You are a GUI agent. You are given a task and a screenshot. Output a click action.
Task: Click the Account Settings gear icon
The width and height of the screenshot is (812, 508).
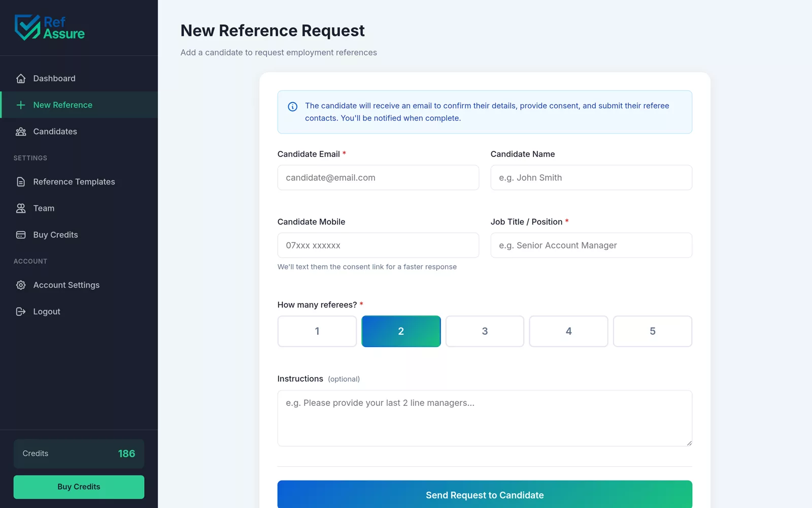[x=21, y=285]
